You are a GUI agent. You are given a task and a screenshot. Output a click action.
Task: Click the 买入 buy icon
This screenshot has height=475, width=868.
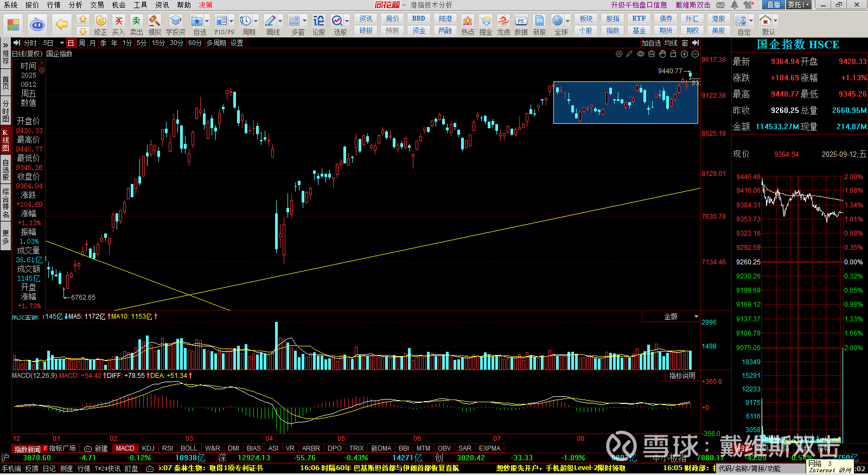pyautogui.click(x=118, y=21)
